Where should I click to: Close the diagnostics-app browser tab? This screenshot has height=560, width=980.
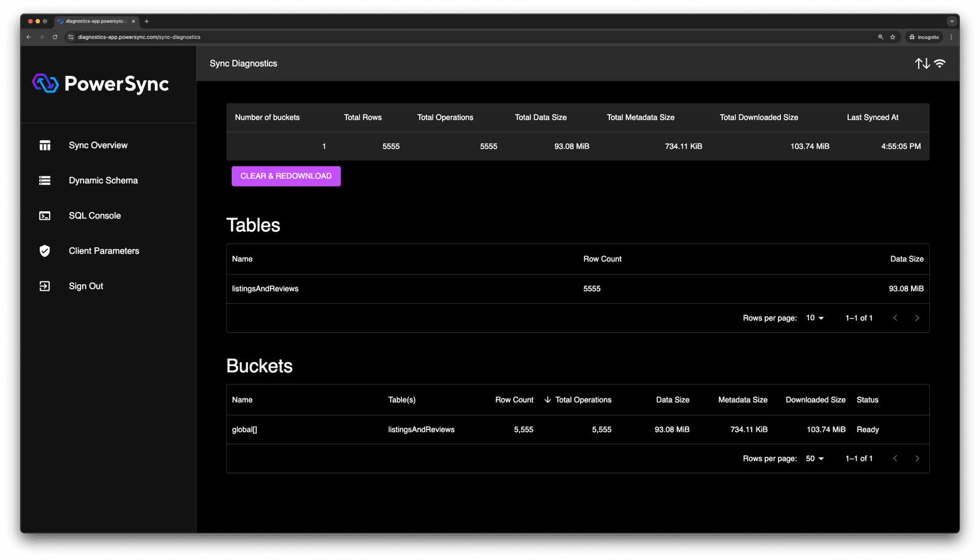134,21
